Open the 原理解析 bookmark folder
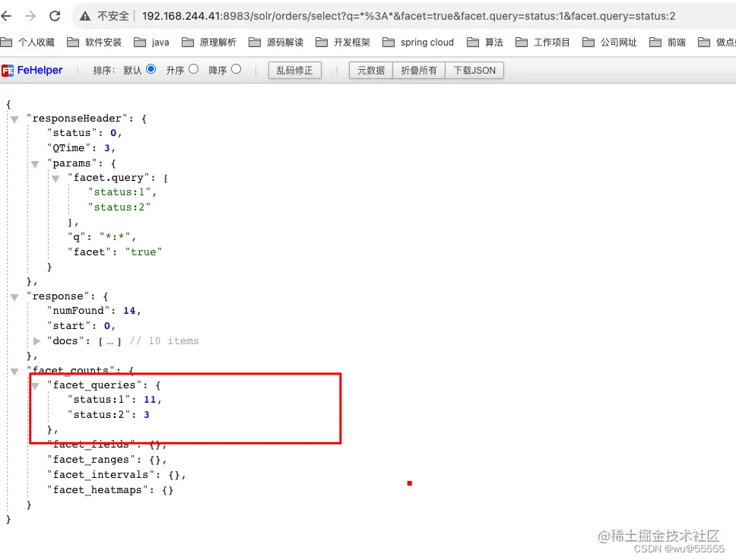Screen dimensions: 736x560 pyautogui.click(x=209, y=43)
